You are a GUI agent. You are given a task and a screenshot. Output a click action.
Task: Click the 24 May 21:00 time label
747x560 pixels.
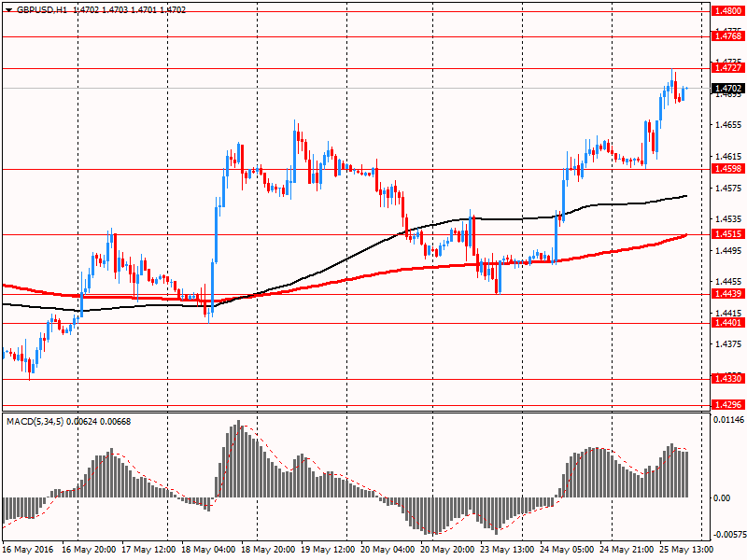click(627, 550)
